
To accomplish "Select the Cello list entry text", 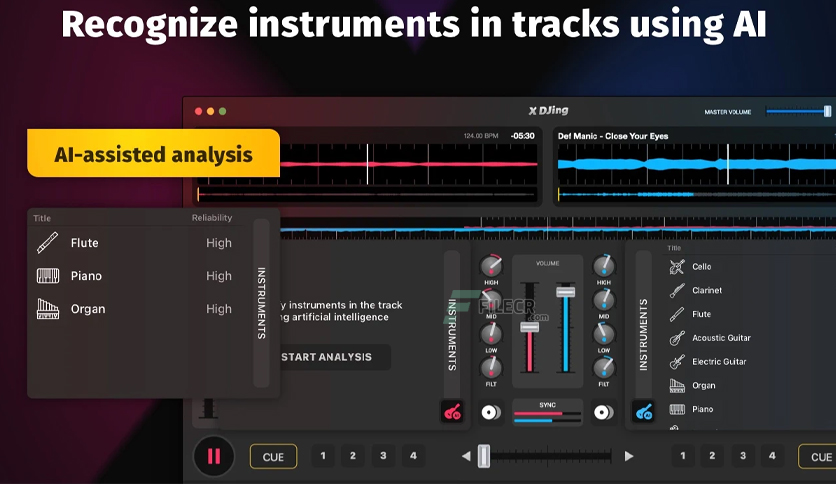I will [x=702, y=267].
